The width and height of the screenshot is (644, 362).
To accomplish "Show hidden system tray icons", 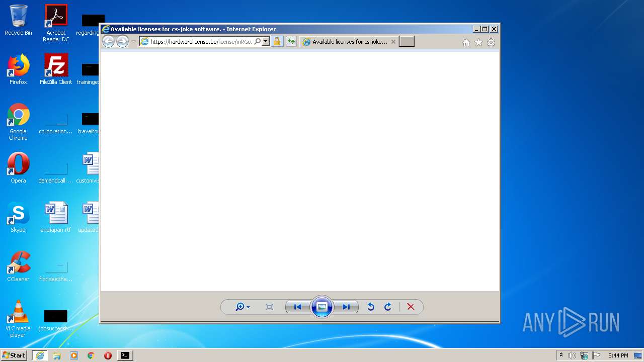I will pos(561,355).
